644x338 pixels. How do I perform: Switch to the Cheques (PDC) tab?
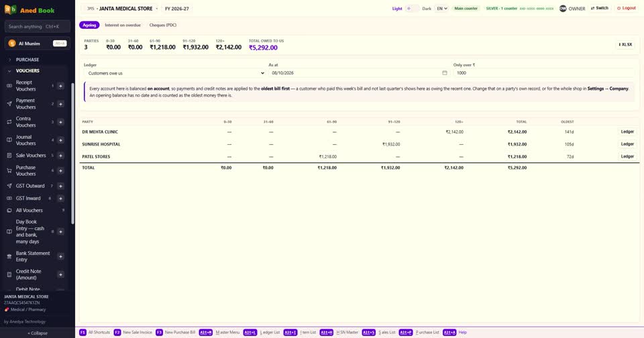click(x=162, y=25)
